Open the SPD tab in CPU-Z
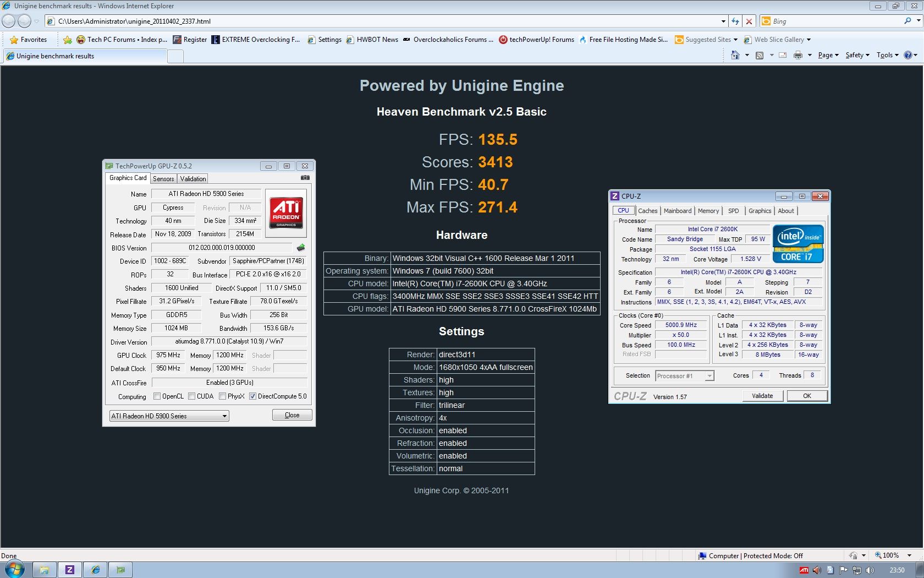This screenshot has width=924, height=578. click(x=734, y=211)
